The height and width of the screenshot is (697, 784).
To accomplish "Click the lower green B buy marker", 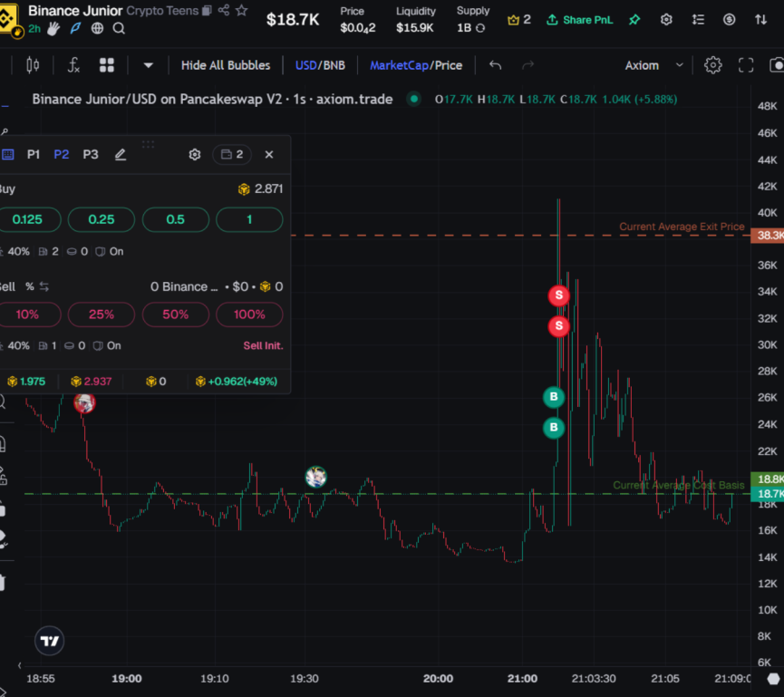I will (x=554, y=428).
